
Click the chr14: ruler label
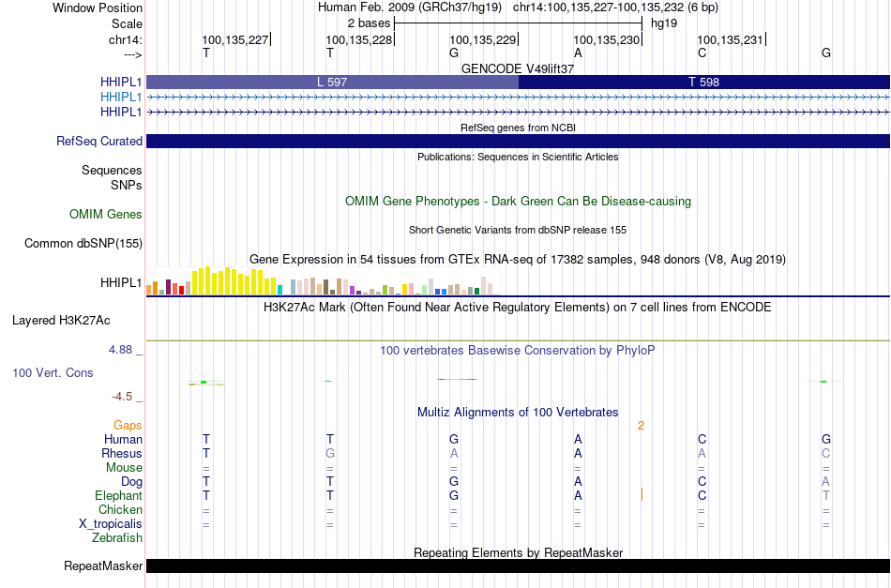point(125,39)
